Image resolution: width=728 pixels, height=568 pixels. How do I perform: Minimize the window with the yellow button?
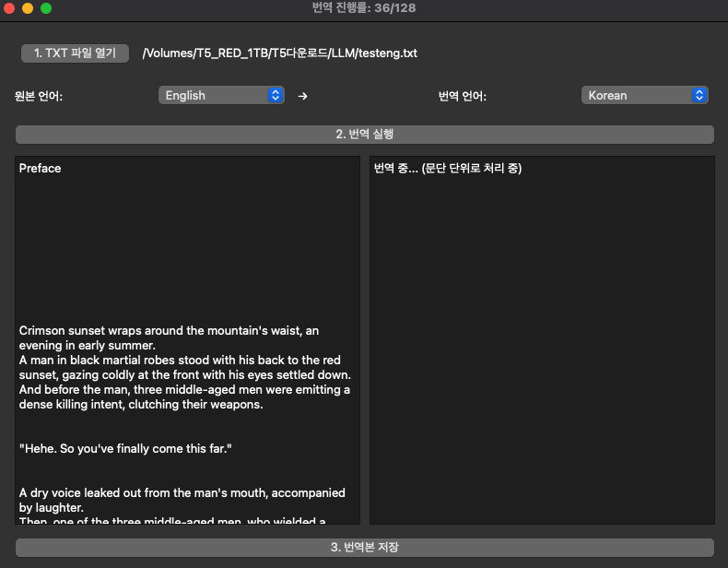[x=28, y=8]
